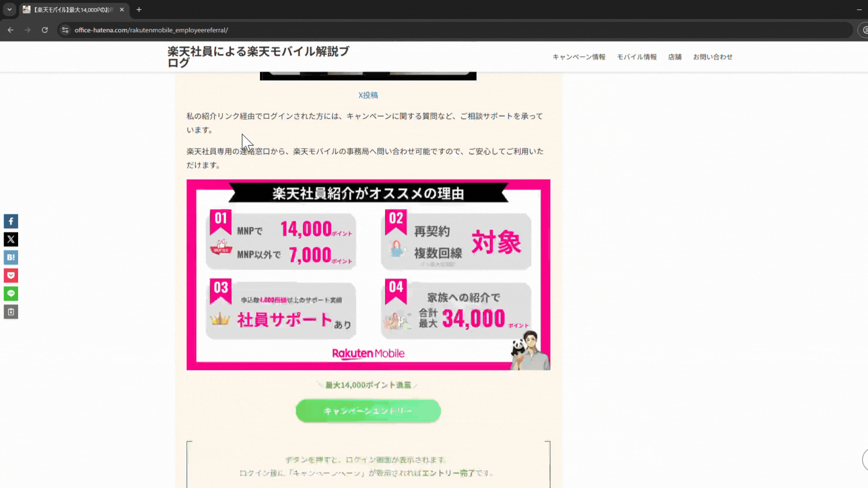The width and height of the screenshot is (868, 488).
Task: Go to the blog home via the site title
Action: [x=259, y=57]
